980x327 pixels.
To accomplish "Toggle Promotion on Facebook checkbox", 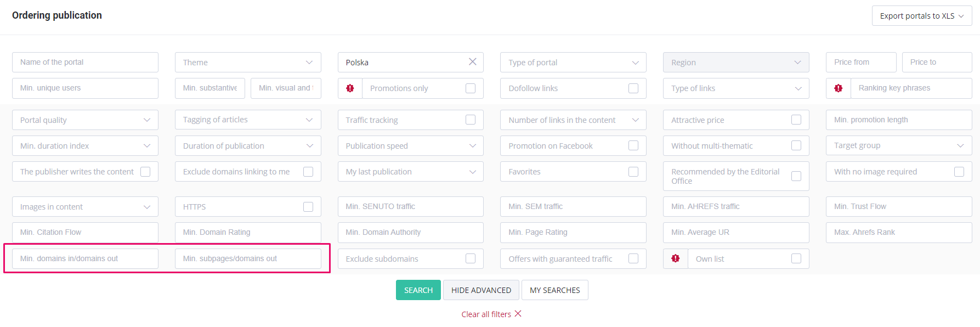I will pyautogui.click(x=633, y=145).
